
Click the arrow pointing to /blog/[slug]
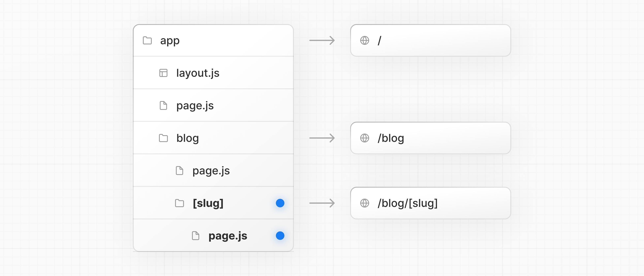[x=322, y=203]
